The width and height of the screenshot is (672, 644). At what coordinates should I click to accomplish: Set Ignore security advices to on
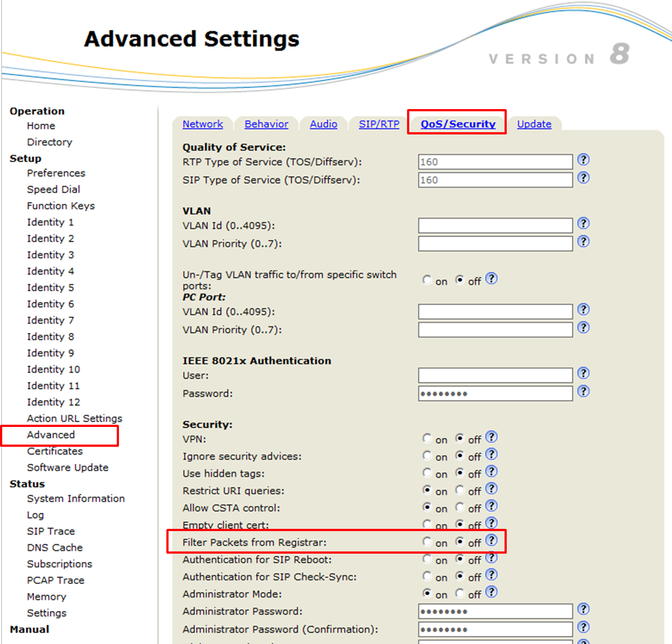(427, 456)
